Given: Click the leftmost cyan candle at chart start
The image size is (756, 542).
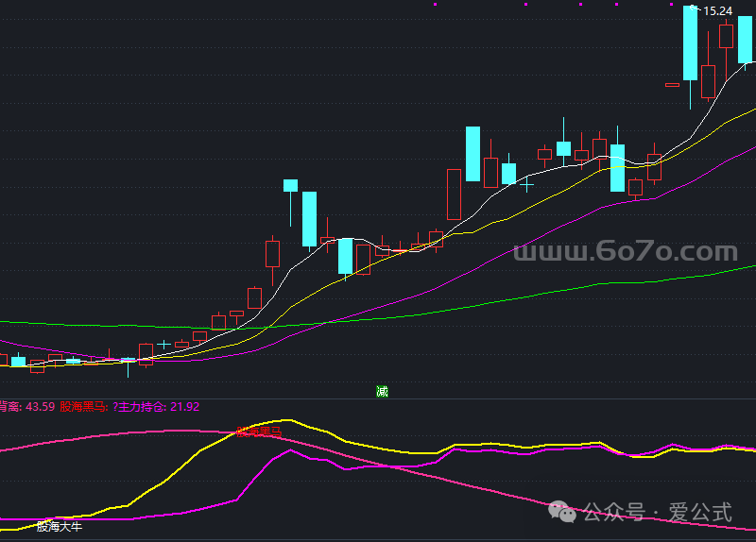Looking at the screenshot, I should pos(18,361).
